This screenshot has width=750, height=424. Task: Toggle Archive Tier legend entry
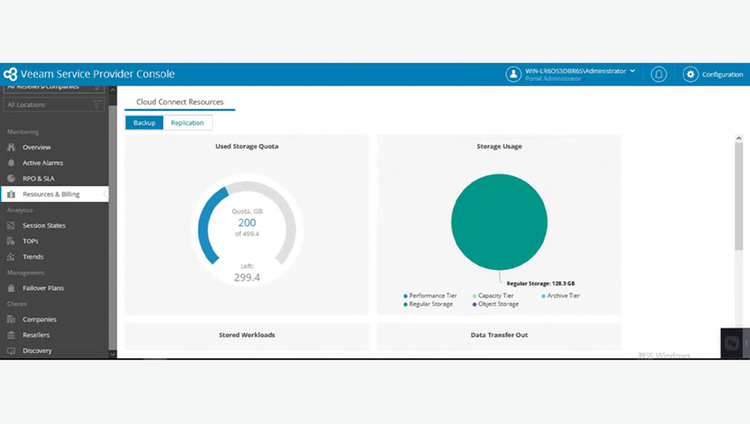[560, 296]
